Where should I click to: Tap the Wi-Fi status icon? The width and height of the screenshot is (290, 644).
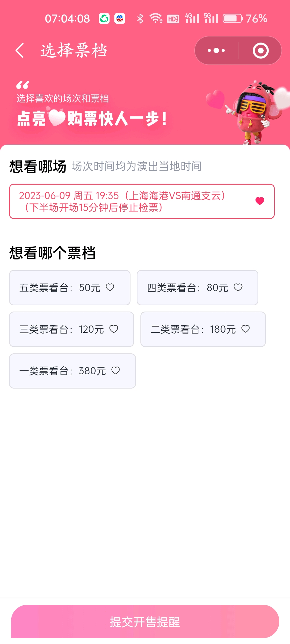[156, 19]
